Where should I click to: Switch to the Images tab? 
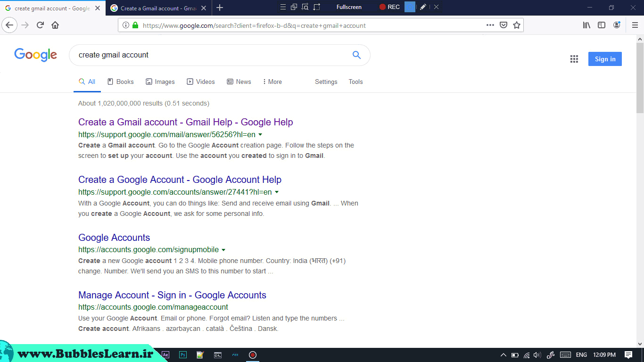click(x=160, y=82)
